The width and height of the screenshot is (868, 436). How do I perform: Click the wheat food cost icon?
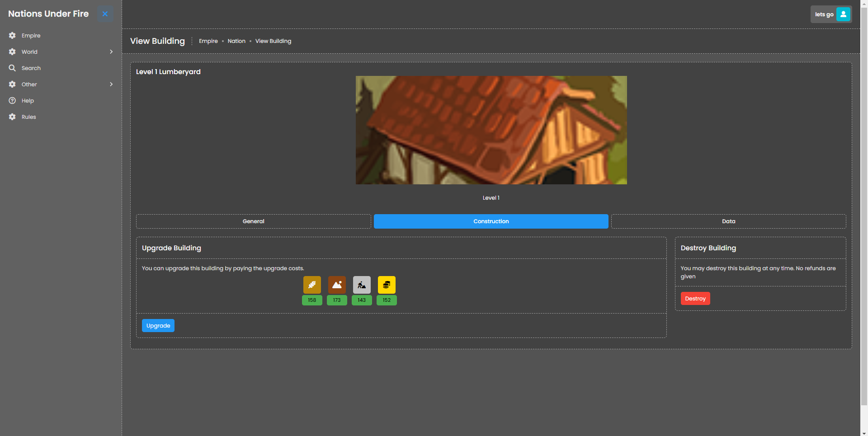(x=312, y=285)
